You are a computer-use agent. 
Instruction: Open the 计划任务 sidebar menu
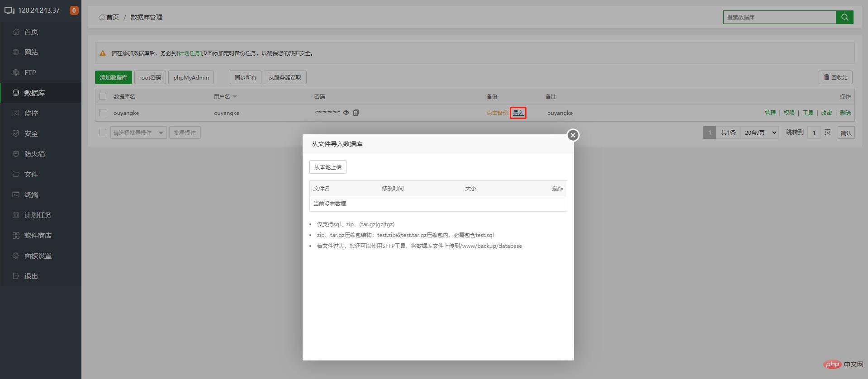point(38,215)
